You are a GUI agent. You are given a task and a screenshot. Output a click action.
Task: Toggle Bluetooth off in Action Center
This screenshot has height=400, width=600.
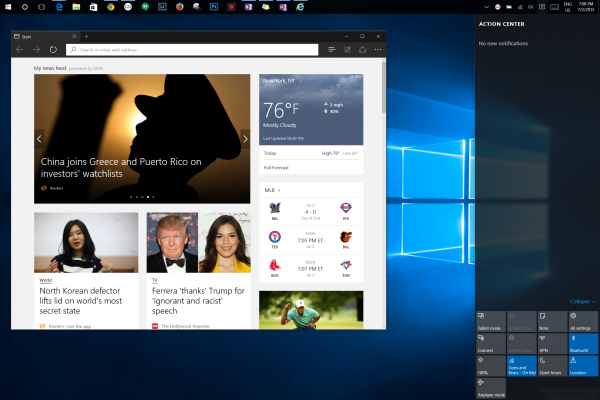582,343
